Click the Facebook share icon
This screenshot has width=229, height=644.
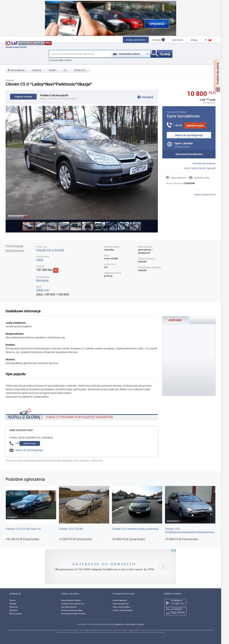pos(139,97)
